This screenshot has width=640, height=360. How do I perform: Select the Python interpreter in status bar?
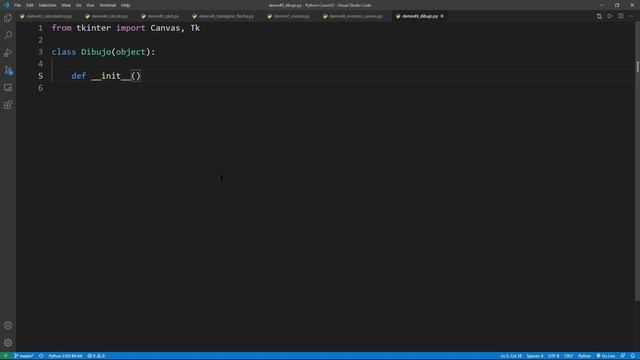[x=65, y=356]
